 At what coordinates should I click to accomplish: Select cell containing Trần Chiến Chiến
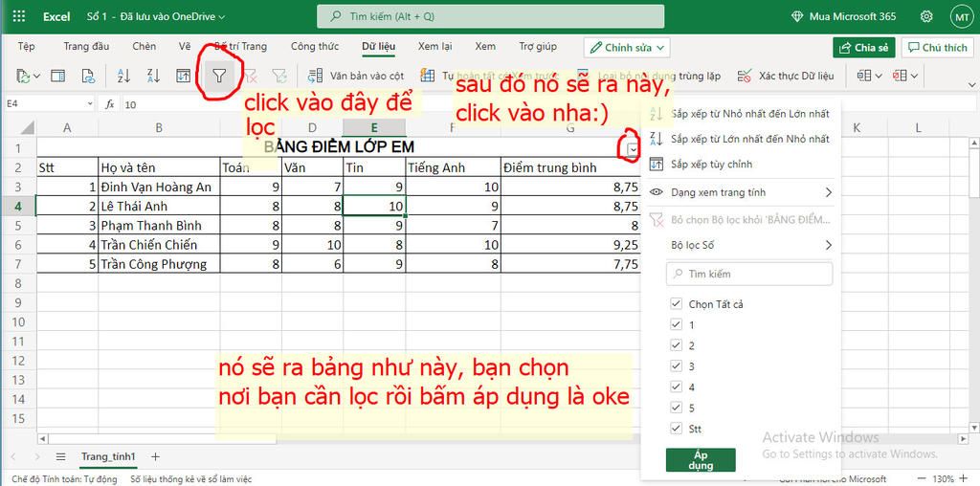coord(160,244)
